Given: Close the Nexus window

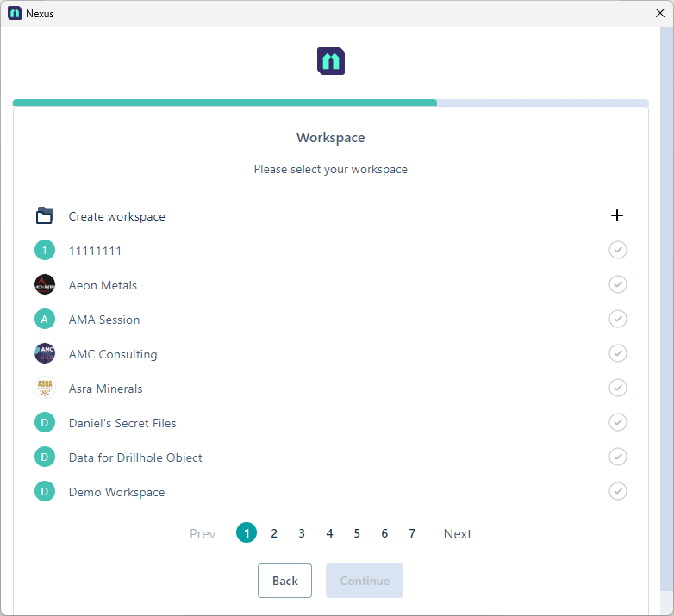Looking at the screenshot, I should (660, 13).
